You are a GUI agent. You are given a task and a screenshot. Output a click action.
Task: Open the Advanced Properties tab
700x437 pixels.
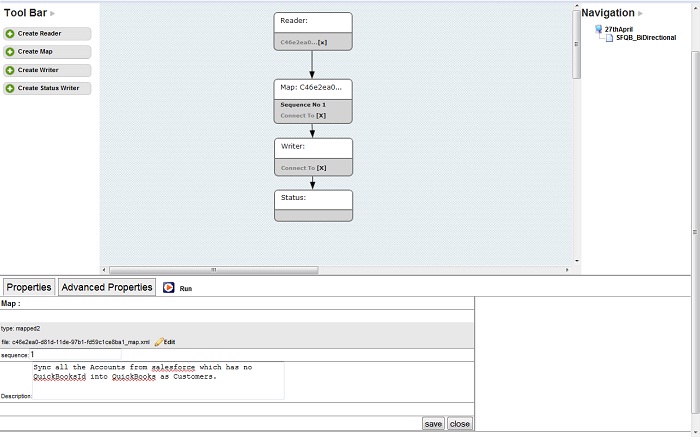point(107,287)
